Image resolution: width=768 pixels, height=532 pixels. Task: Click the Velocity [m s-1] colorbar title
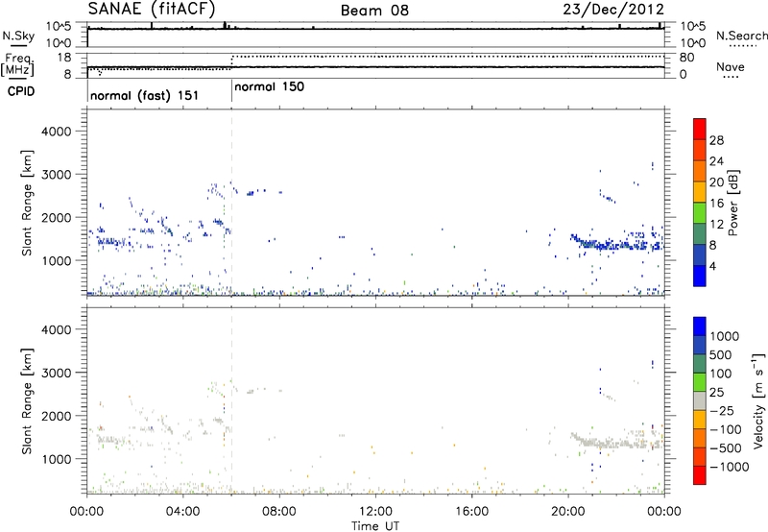[758, 401]
